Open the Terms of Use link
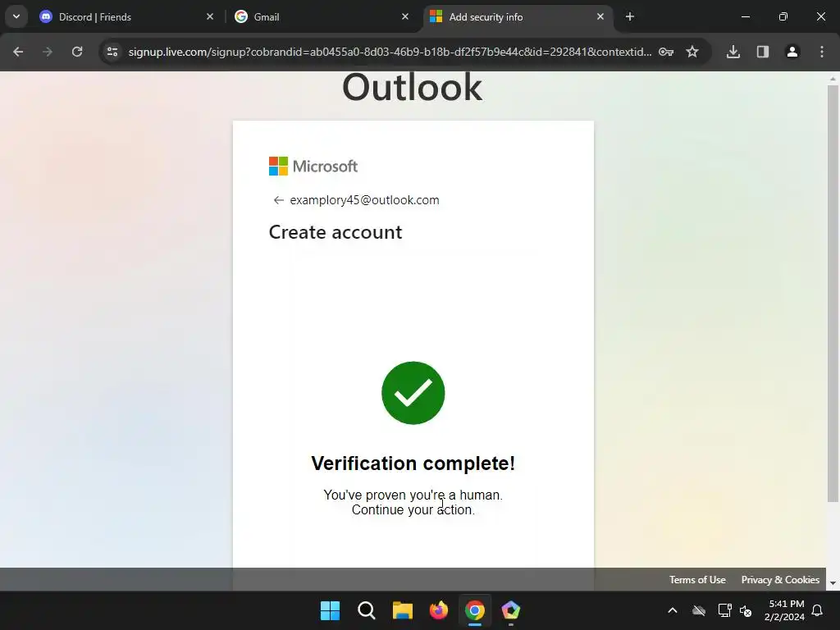The image size is (840, 630). [x=697, y=580]
